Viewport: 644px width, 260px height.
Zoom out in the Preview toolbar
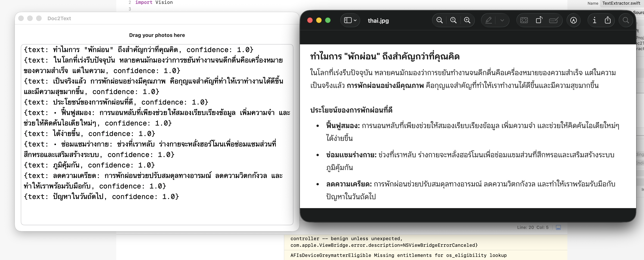click(439, 20)
